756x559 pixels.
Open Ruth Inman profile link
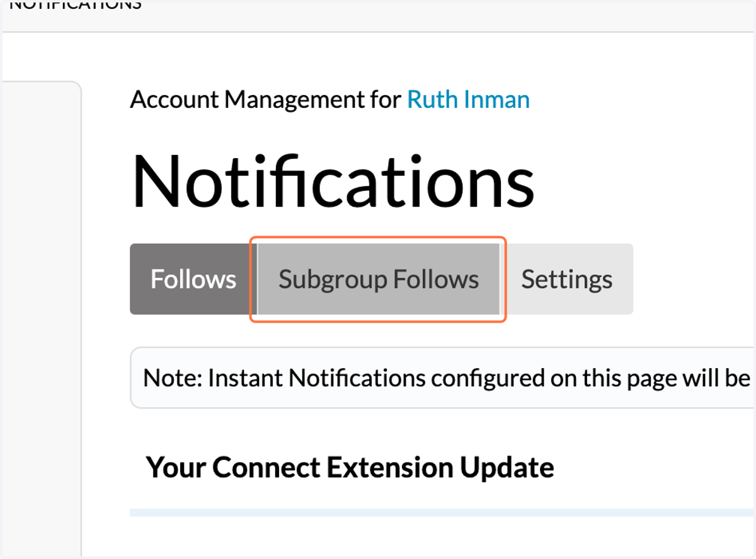click(469, 100)
